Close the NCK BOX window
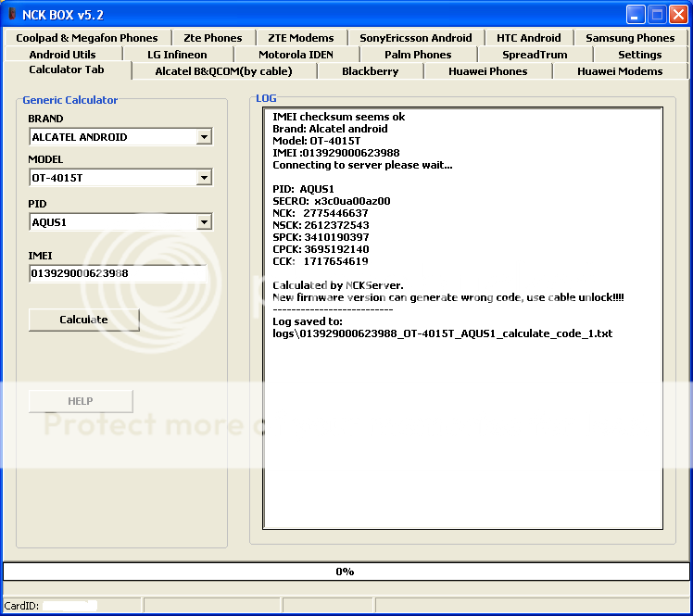This screenshot has width=693, height=616. coord(678,14)
